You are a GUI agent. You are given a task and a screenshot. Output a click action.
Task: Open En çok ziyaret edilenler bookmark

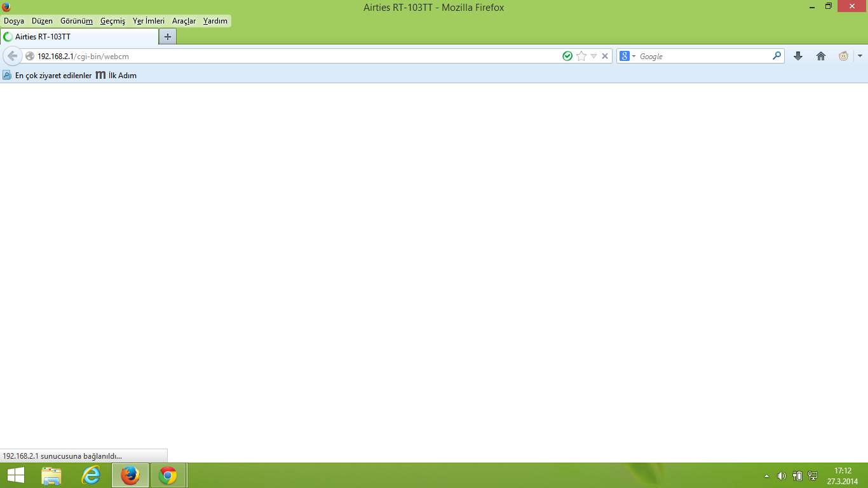[x=48, y=76]
